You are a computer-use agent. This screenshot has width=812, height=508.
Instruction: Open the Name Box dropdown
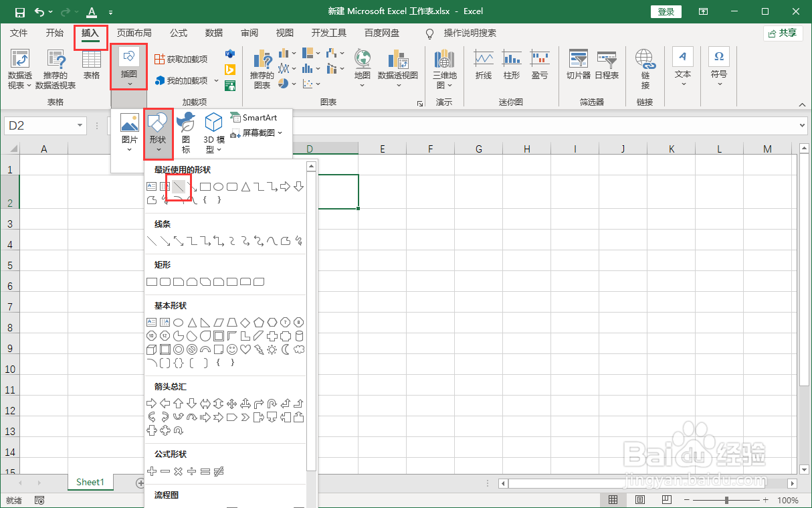tap(80, 126)
